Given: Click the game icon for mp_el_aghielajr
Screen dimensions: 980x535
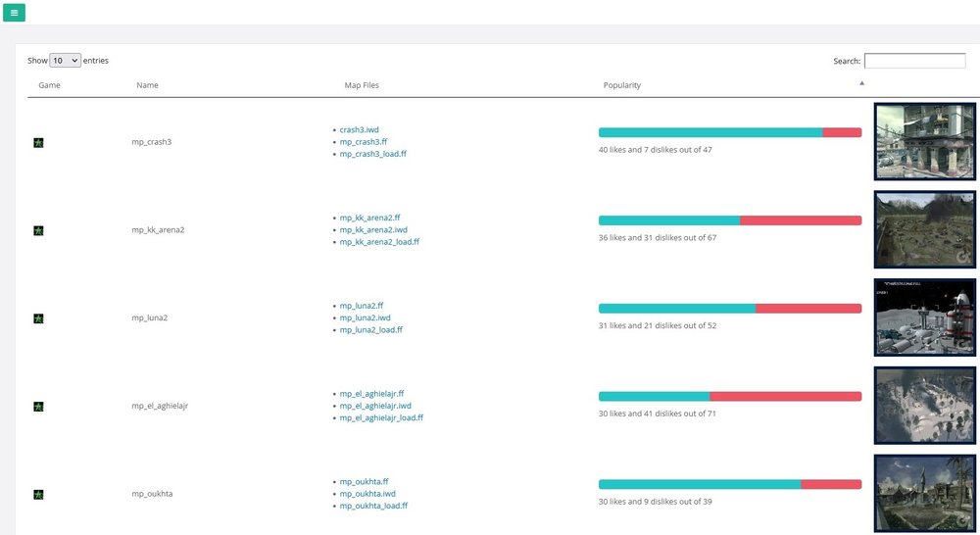Looking at the screenshot, I should [x=38, y=407].
